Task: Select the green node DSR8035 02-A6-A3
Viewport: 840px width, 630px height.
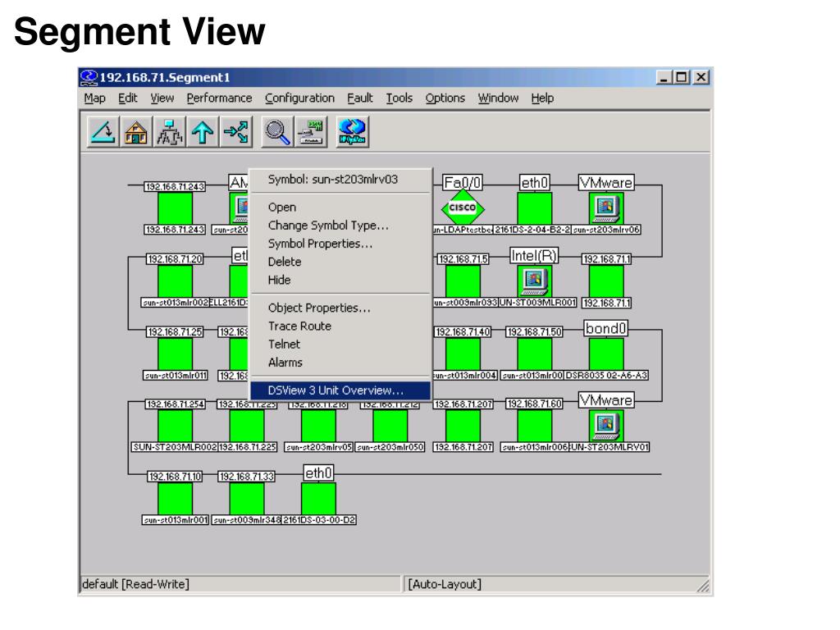Action: [606, 354]
